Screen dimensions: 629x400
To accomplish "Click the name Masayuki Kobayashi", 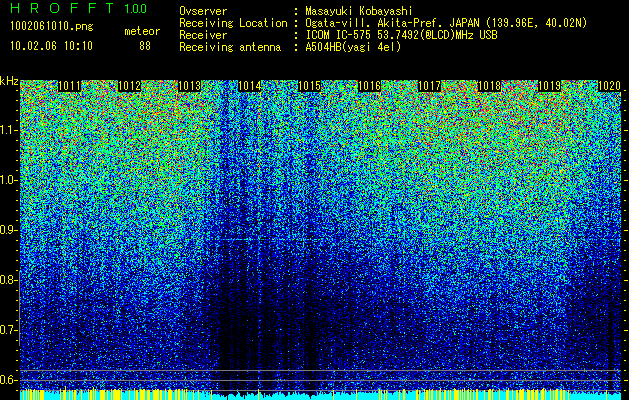I will coord(359,11).
